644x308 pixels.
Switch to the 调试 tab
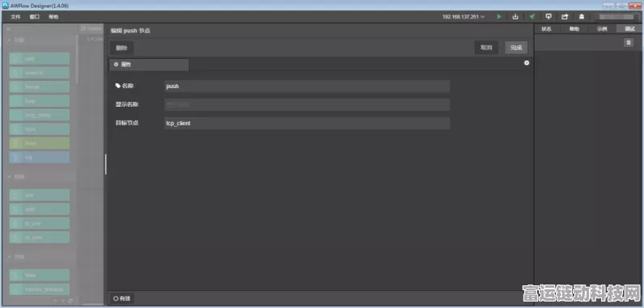[629, 29]
